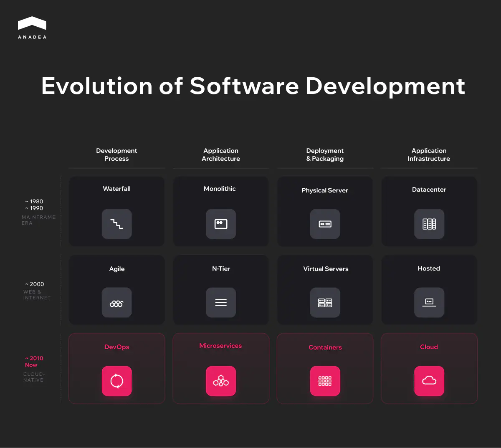
Task: Click the Deployment & Packaging header
Action: point(325,154)
